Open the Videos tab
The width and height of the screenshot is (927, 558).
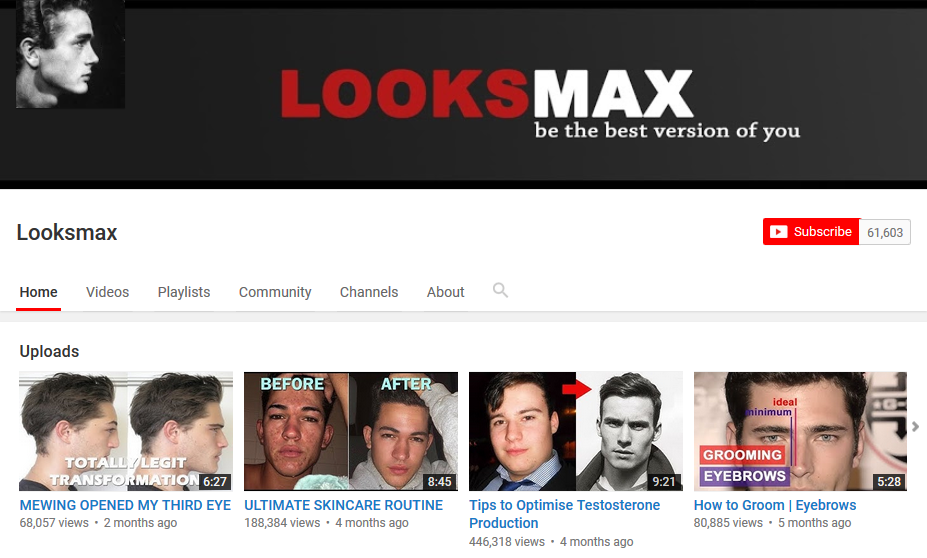point(108,292)
